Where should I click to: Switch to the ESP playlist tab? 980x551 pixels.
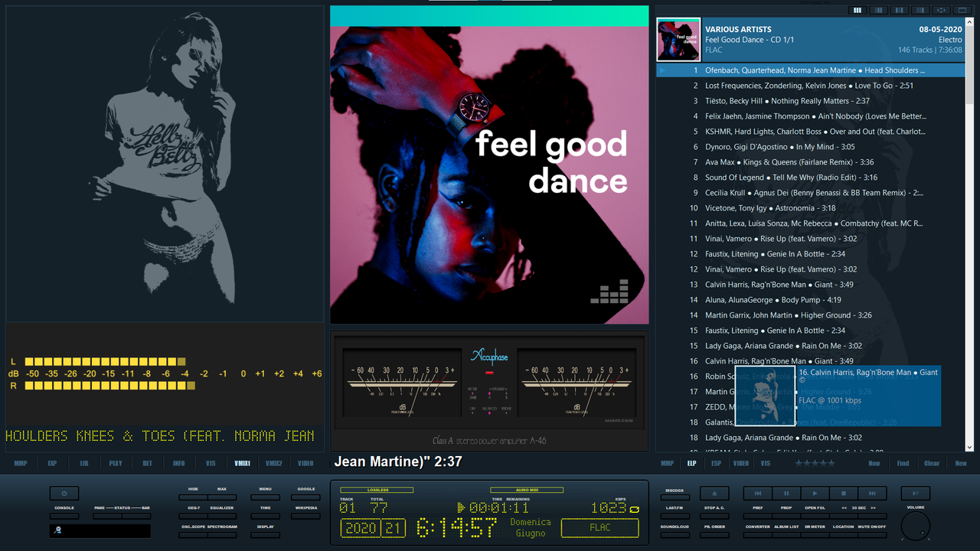point(716,463)
